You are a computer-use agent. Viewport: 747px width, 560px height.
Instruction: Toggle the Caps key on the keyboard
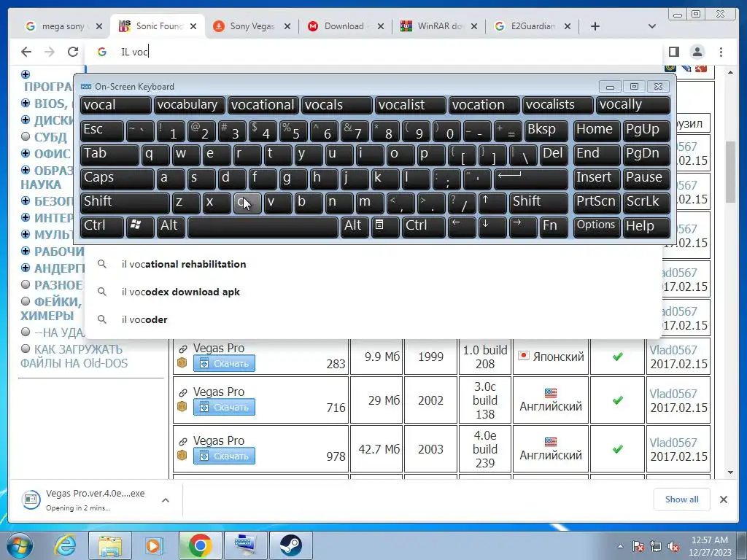click(x=117, y=179)
